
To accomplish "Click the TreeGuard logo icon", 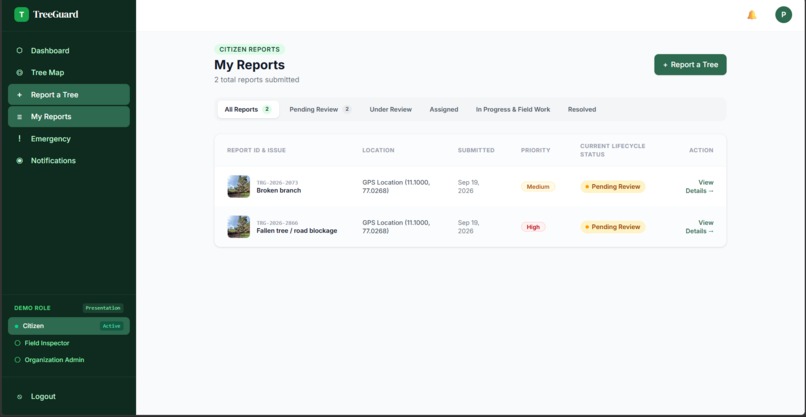I will coord(21,14).
